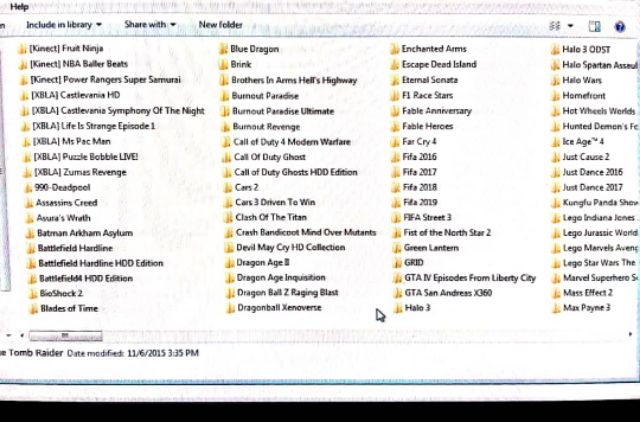Select GTA San Andreas X360 folder
Image resolution: width=640 pixels, height=422 pixels.
[448, 293]
